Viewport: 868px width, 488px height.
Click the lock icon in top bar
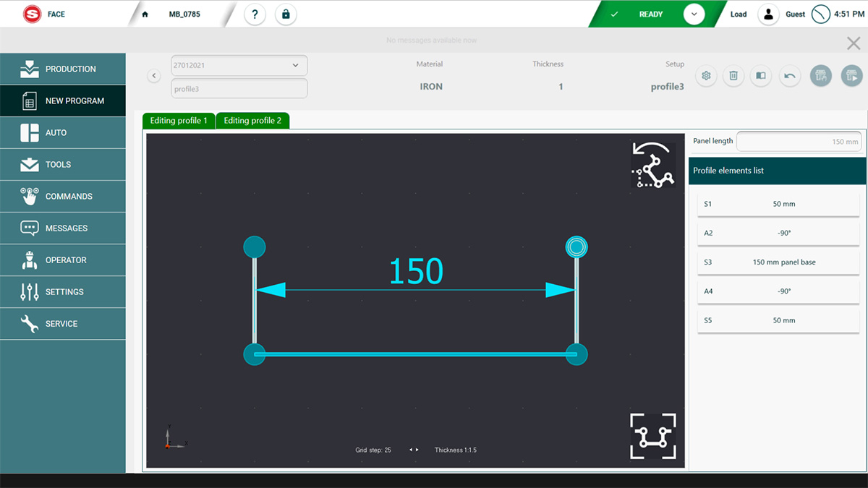[x=286, y=14]
